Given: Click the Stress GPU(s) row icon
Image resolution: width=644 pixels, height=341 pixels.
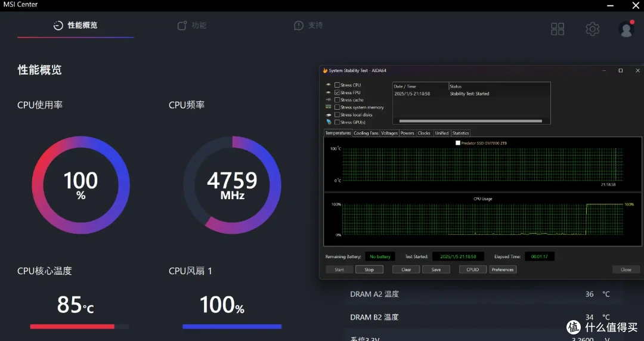Looking at the screenshot, I should [328, 122].
